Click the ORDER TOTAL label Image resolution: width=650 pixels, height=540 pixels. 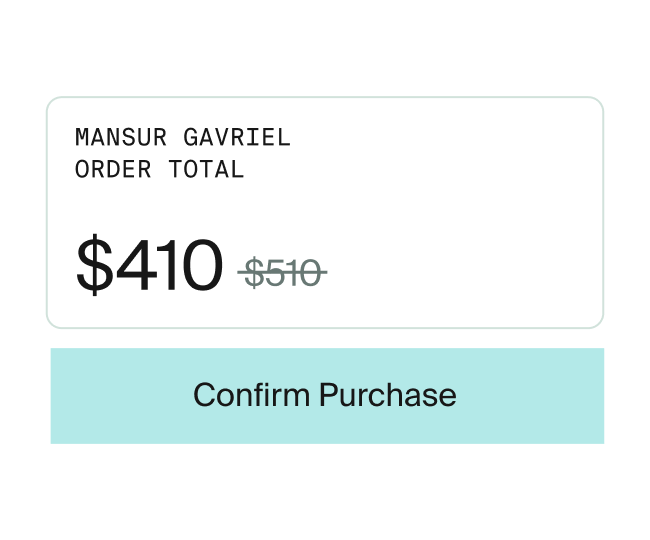tap(160, 169)
